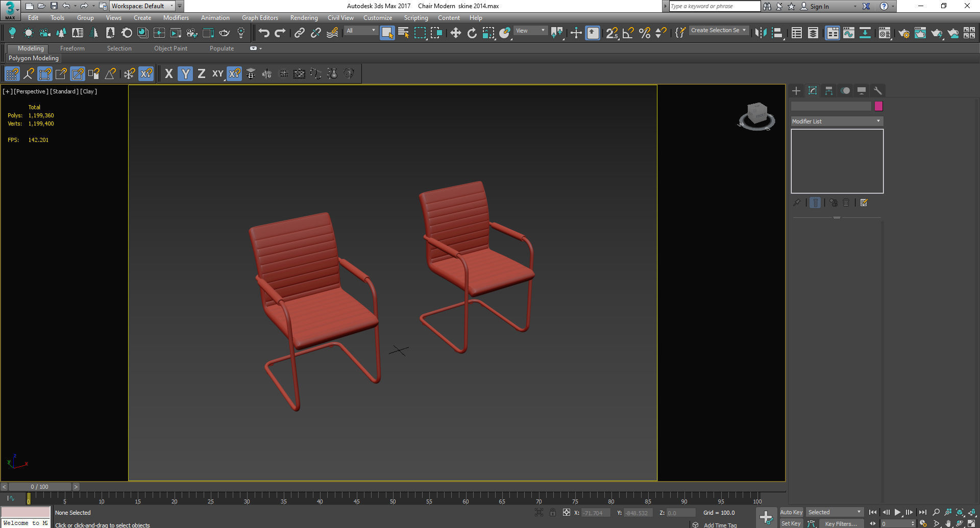Open the Workspace: Default dropdown
The height and width of the screenshot is (528, 980).
(x=142, y=6)
